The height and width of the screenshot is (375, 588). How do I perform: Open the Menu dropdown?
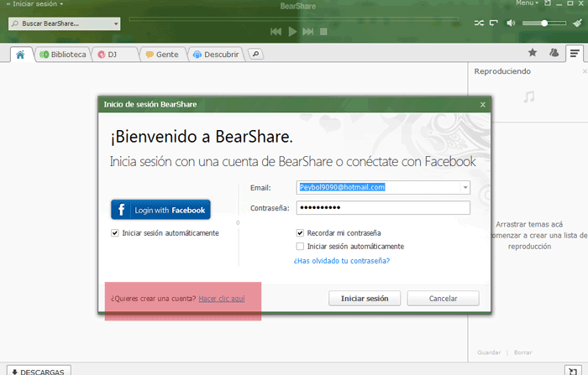[x=527, y=3]
